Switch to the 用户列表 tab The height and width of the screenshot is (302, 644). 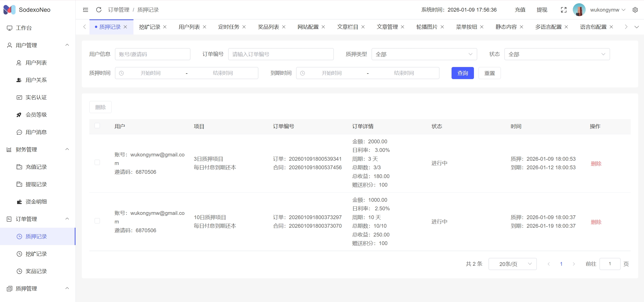[189, 27]
